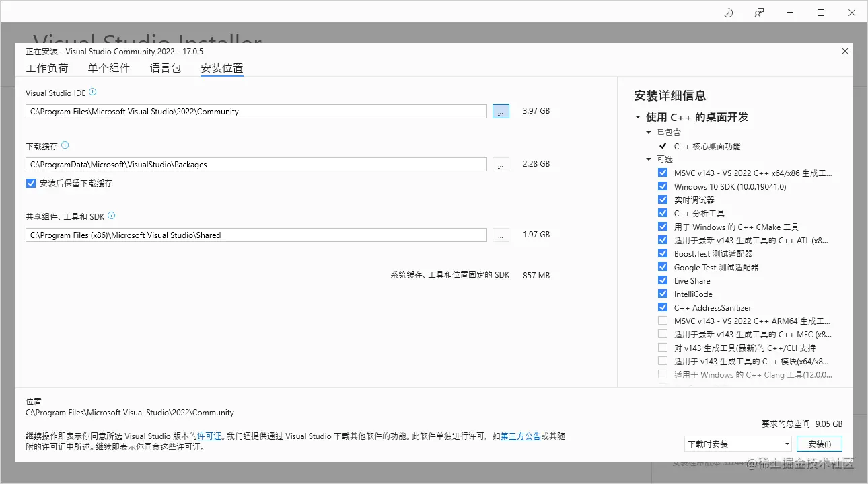Open the 下载时安装 dropdown
Screen dimensions: 868x484
(737, 444)
